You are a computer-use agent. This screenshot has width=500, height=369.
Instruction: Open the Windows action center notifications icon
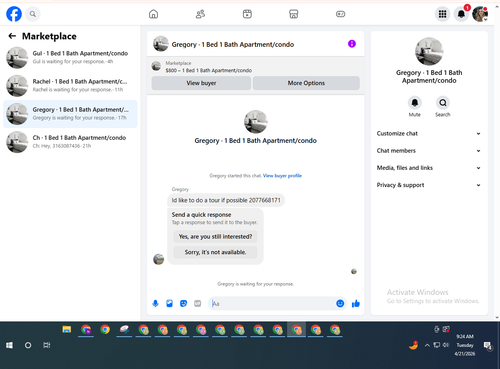(x=488, y=346)
